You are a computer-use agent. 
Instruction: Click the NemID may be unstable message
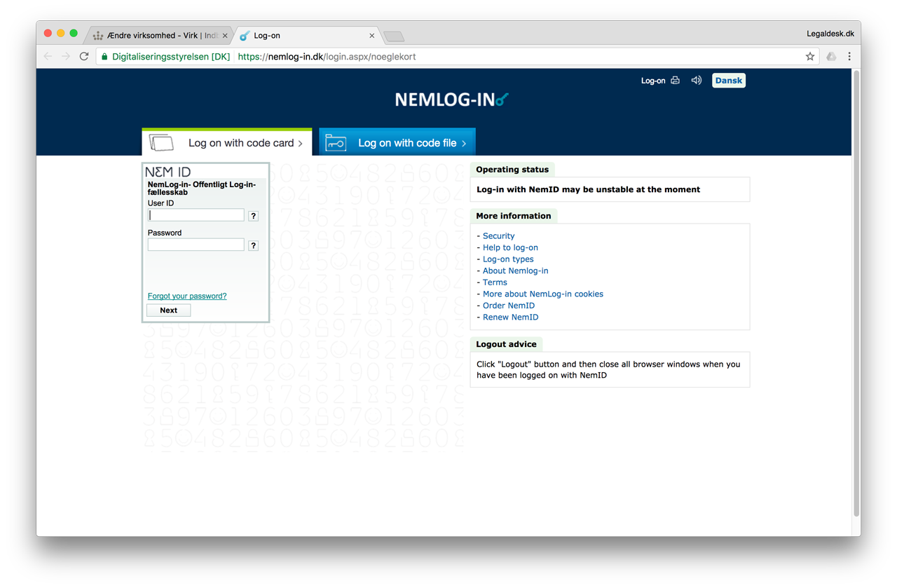coord(588,189)
